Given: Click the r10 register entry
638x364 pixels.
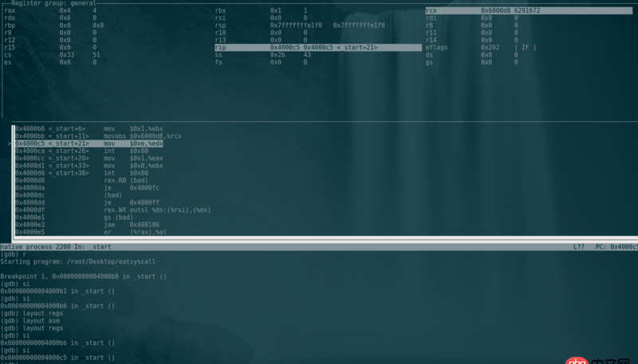Looking at the screenshot, I should pyautogui.click(x=262, y=33).
